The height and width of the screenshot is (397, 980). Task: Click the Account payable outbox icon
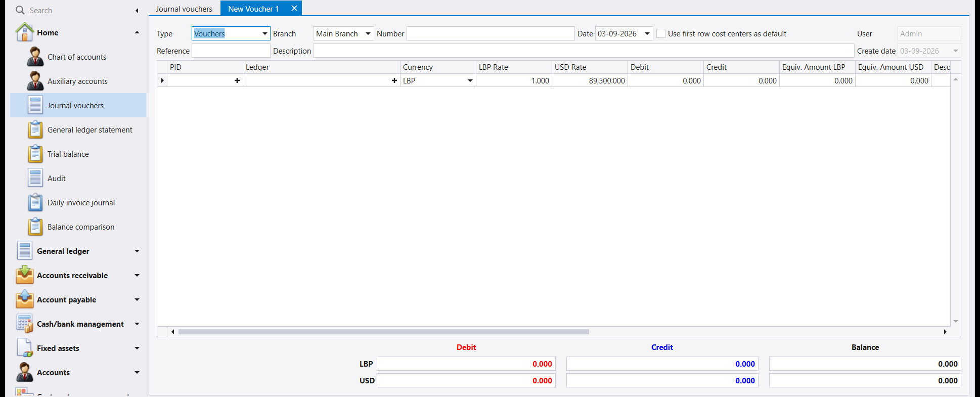(x=24, y=299)
